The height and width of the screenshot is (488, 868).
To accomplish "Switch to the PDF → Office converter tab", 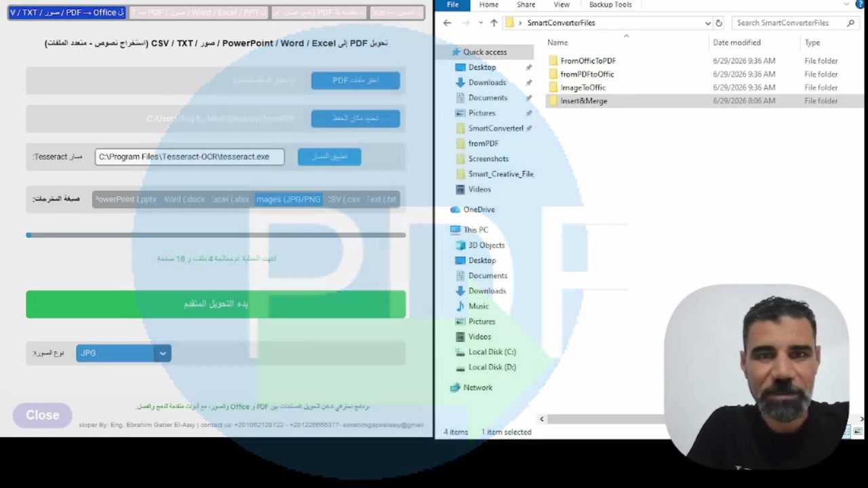I will pos(66,12).
